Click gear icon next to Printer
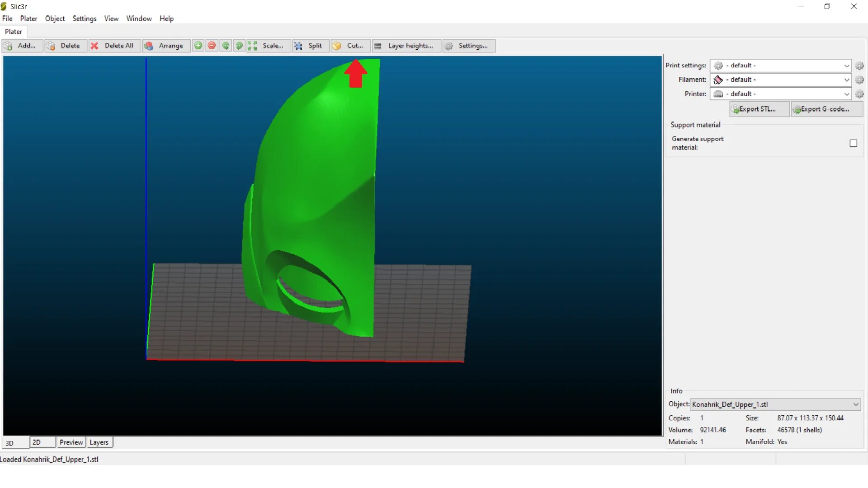Viewport: 868px width, 488px height. (859, 94)
